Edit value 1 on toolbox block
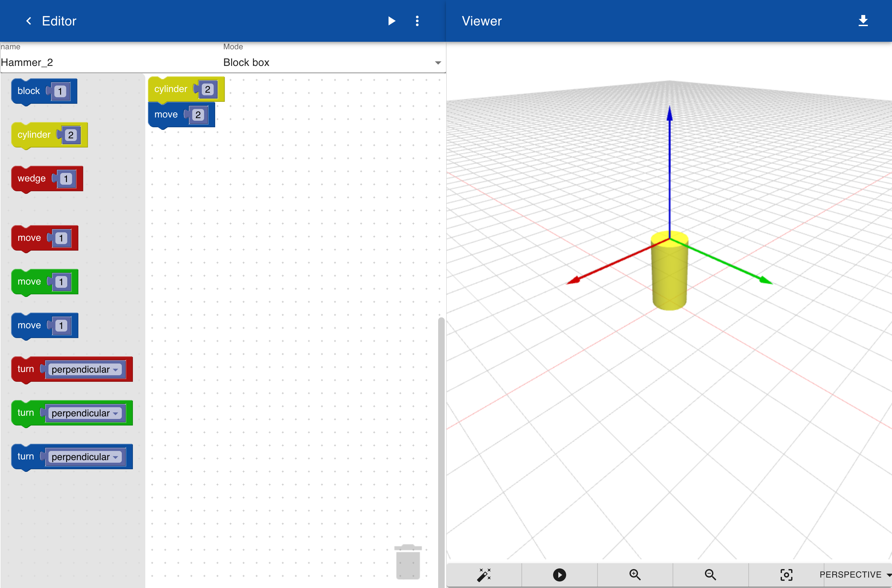Image resolution: width=892 pixels, height=588 pixels. point(60,91)
